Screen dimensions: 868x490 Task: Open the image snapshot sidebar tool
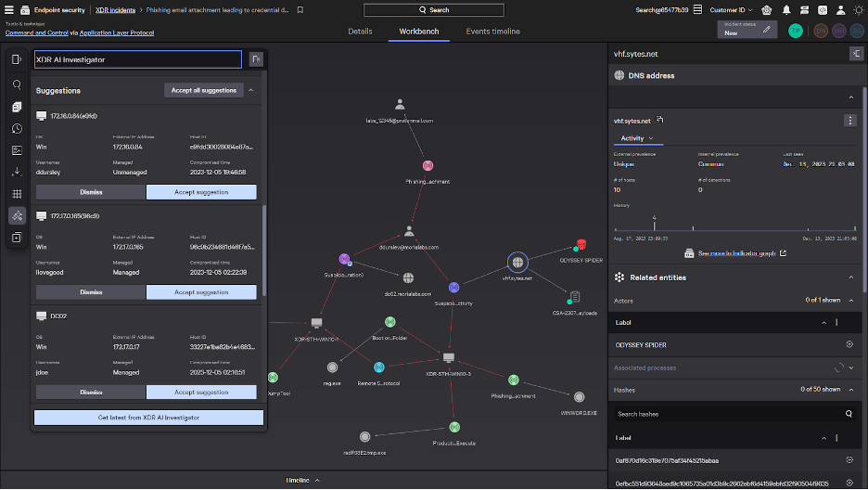click(x=17, y=150)
